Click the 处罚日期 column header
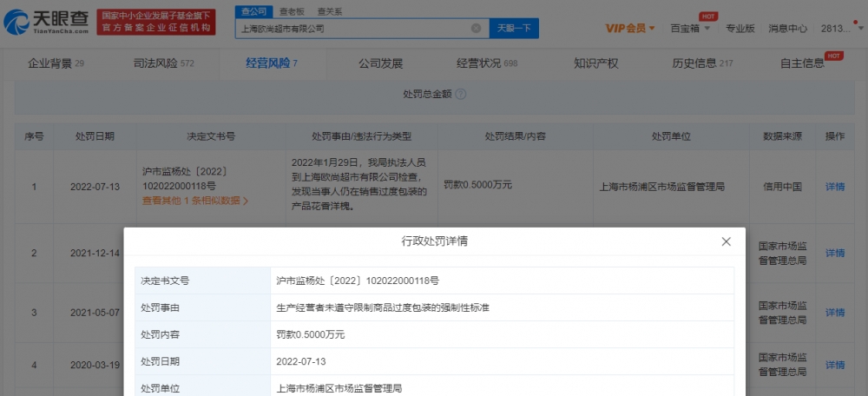This screenshot has height=396, width=868. [95, 136]
